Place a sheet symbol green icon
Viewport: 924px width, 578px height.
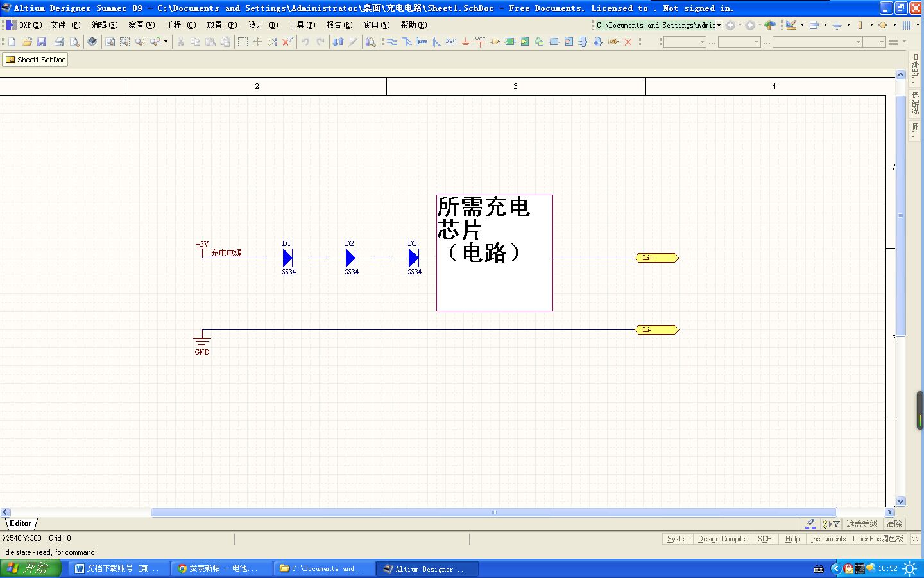coord(510,42)
